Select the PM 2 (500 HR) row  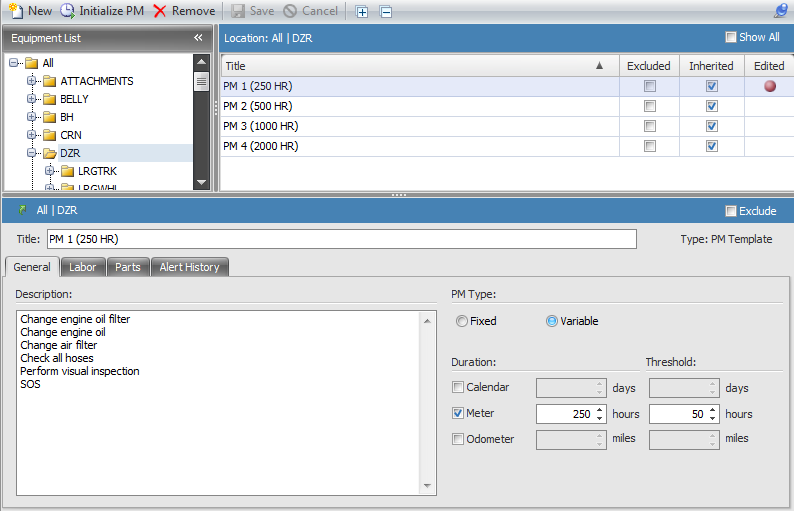point(506,106)
